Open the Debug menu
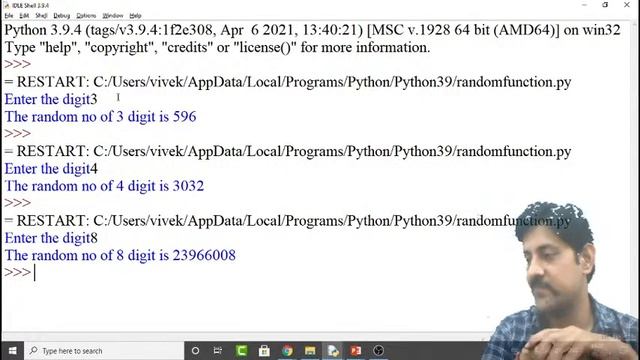Image resolution: width=640 pixels, height=360 pixels. click(x=62, y=16)
